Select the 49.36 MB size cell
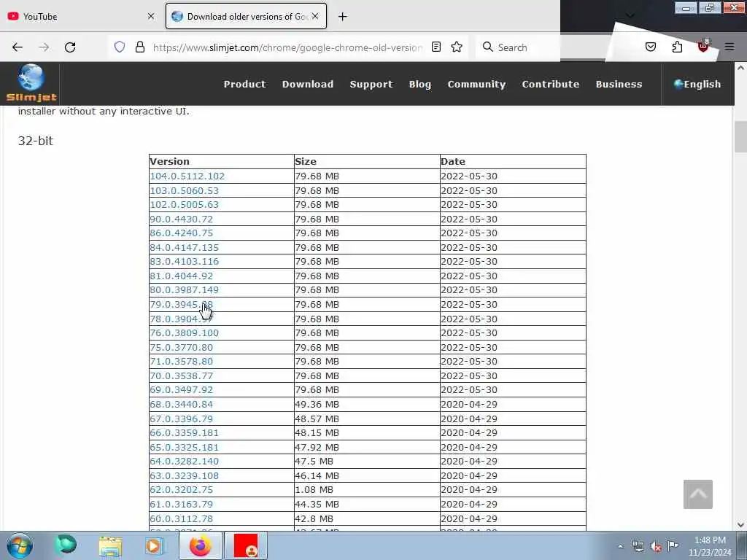This screenshot has height=560, width=747. pyautogui.click(x=367, y=404)
